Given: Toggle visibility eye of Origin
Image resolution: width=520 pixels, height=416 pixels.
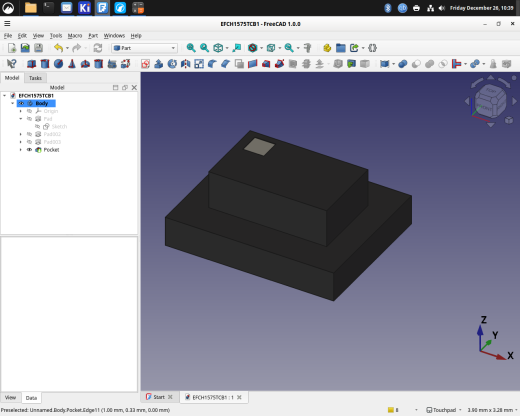Looking at the screenshot, I should (29, 111).
